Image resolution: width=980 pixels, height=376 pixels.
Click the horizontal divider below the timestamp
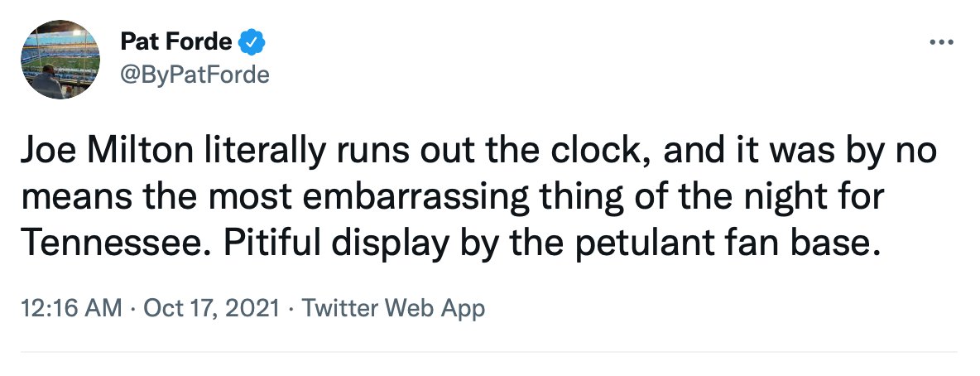click(x=488, y=352)
